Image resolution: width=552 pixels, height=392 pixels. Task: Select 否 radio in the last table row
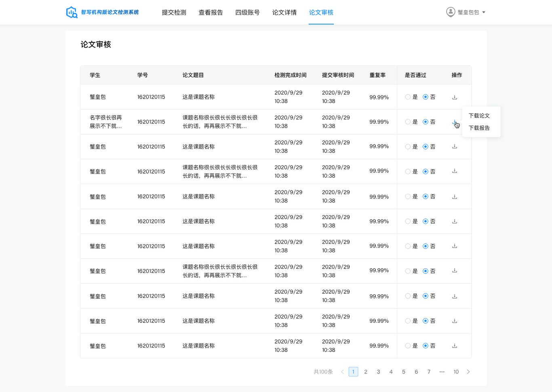point(426,346)
